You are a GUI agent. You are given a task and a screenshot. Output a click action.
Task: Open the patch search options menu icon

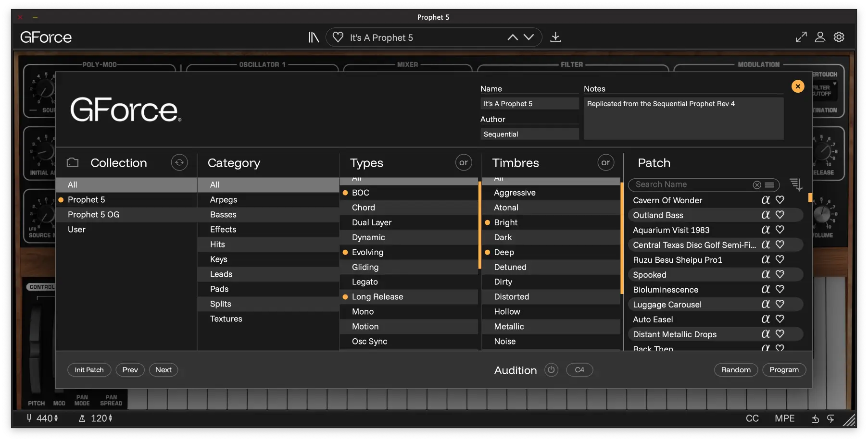click(x=769, y=185)
